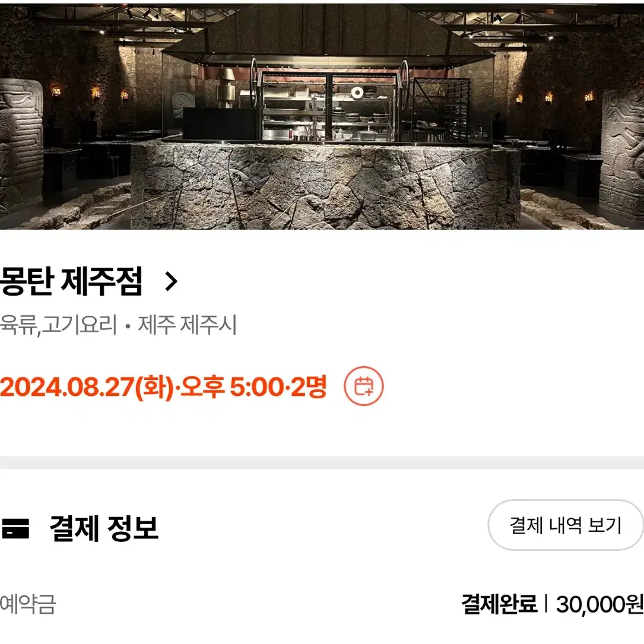Select the 2024.08.27(화) reservation date
Image resolution: width=644 pixels, height=644 pixels.
click(x=87, y=387)
